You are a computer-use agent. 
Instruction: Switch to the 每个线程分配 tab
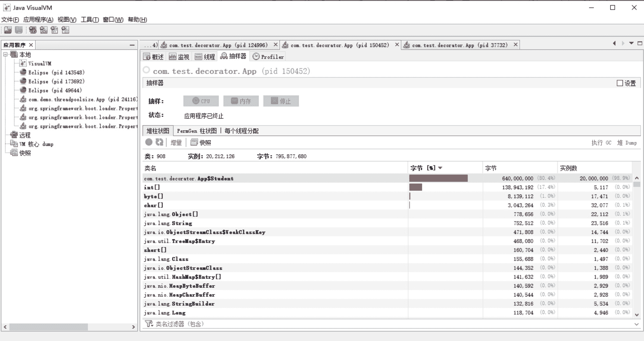(241, 131)
